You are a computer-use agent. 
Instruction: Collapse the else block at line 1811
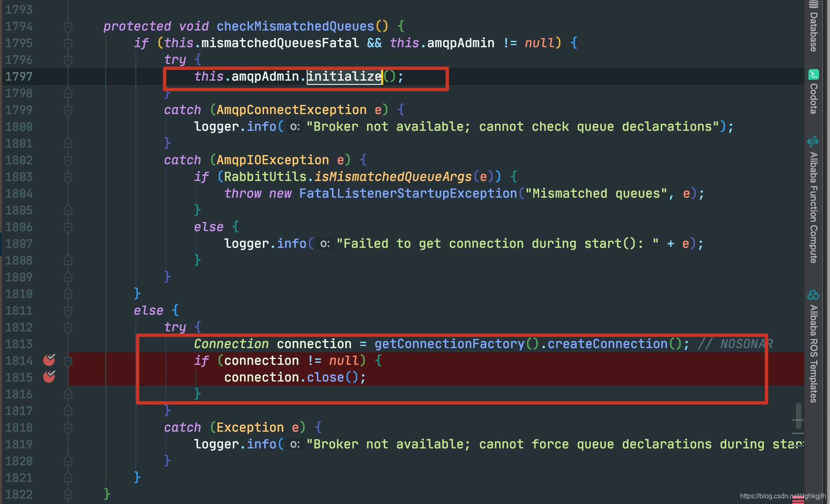pyautogui.click(x=68, y=311)
